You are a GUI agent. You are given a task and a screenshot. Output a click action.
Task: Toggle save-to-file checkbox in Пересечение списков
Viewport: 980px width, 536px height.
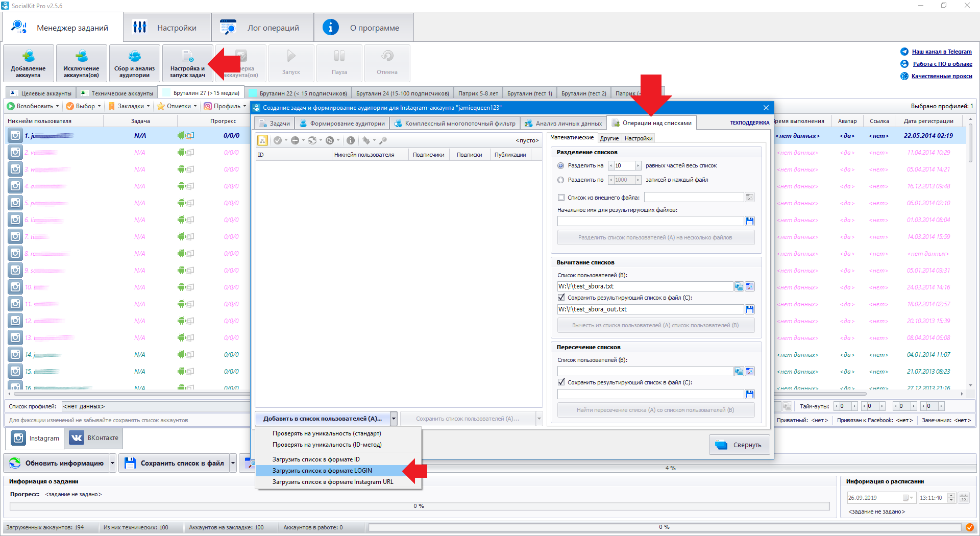tap(561, 382)
